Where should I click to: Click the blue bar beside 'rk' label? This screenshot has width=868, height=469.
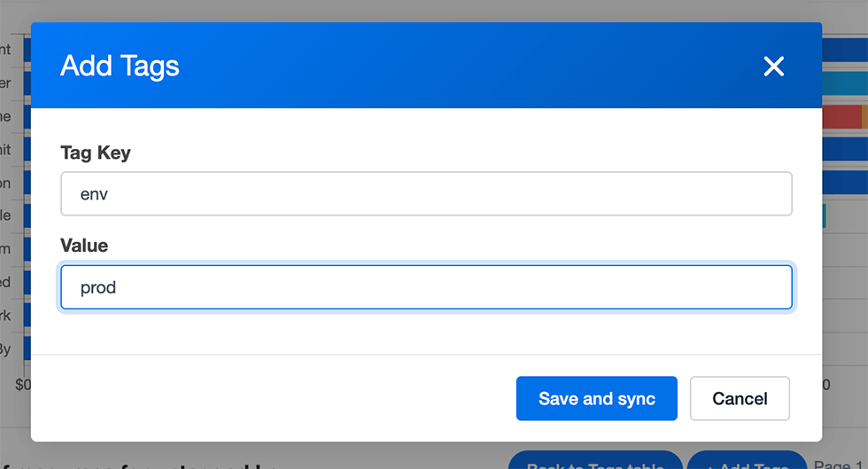[27, 316]
